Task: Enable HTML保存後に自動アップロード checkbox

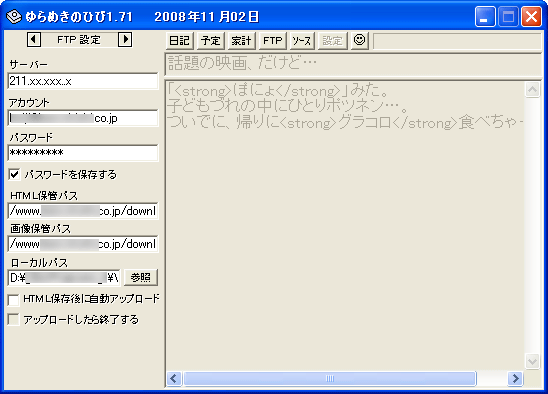Action: [x=14, y=300]
